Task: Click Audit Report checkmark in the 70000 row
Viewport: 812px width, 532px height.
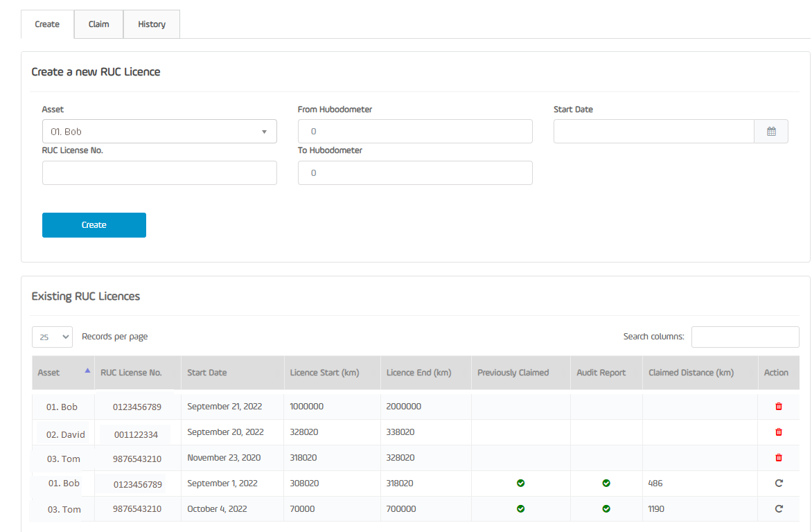Action: pos(606,508)
